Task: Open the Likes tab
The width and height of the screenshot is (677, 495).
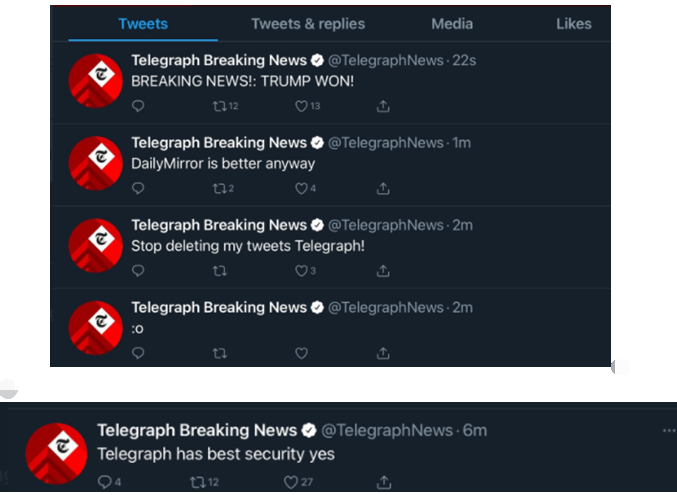Action: point(574,24)
